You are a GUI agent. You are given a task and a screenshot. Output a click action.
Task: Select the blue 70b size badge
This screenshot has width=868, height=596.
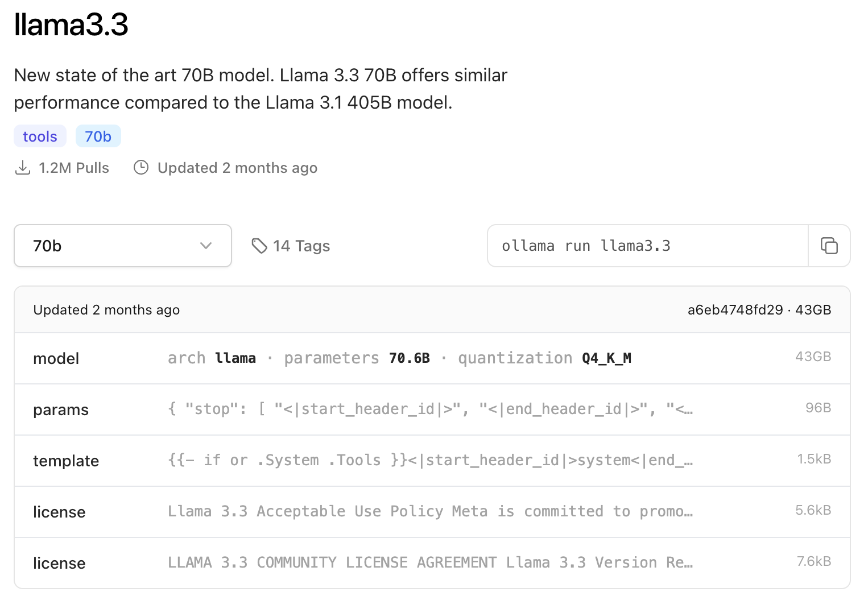(x=98, y=136)
